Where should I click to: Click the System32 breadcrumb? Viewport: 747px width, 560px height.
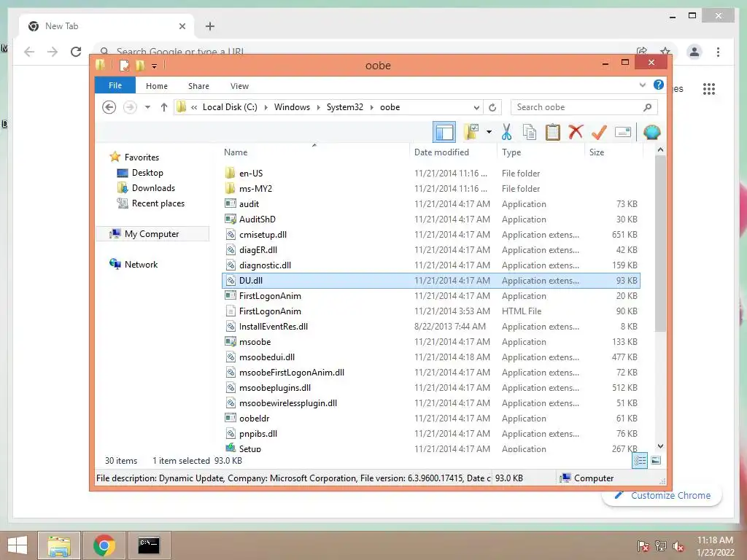click(345, 107)
